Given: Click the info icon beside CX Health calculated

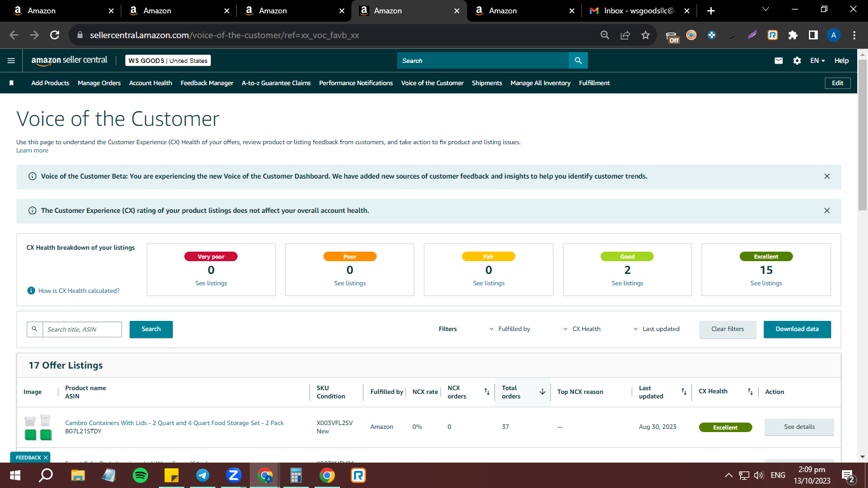Looking at the screenshot, I should tap(31, 290).
